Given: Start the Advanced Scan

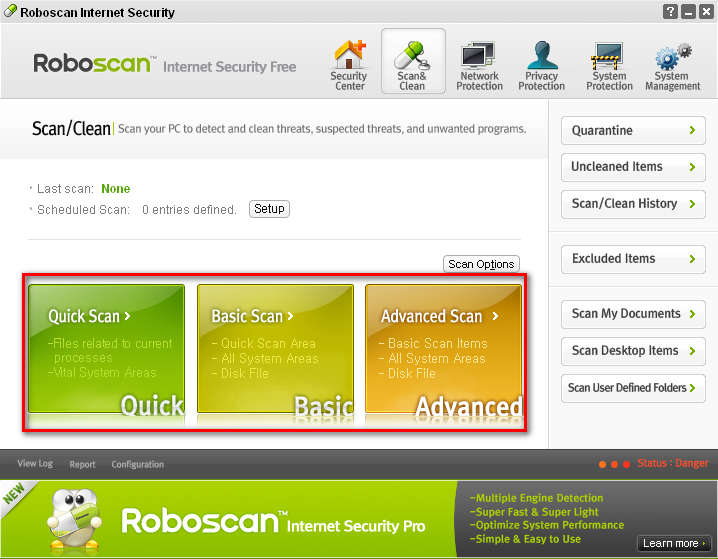Looking at the screenshot, I should tap(443, 349).
